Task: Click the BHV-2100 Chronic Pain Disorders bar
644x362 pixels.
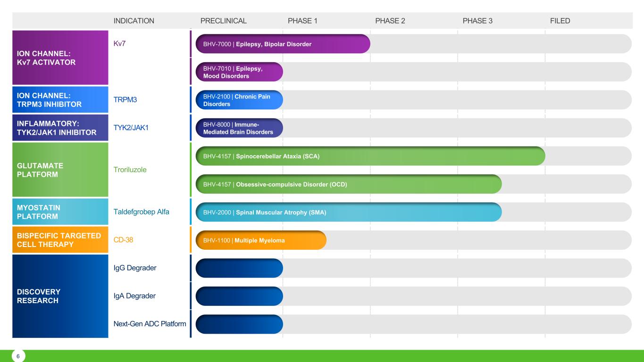Action: [239, 100]
